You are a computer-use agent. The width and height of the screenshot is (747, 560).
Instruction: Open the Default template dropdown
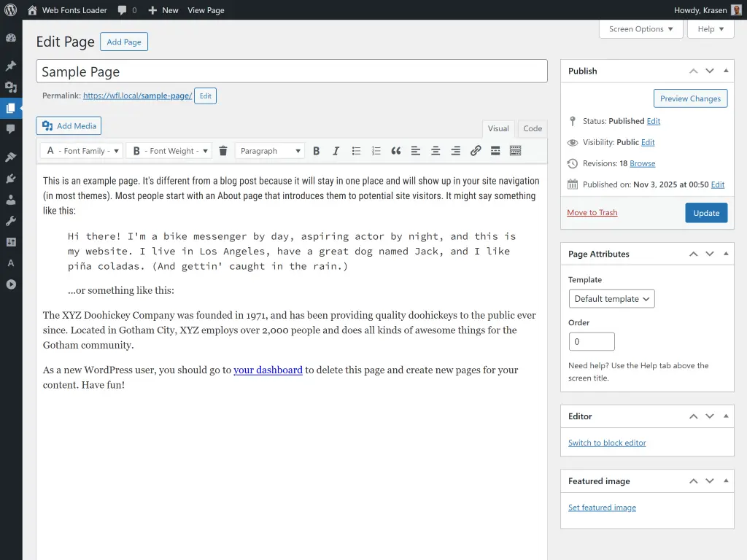tap(611, 298)
